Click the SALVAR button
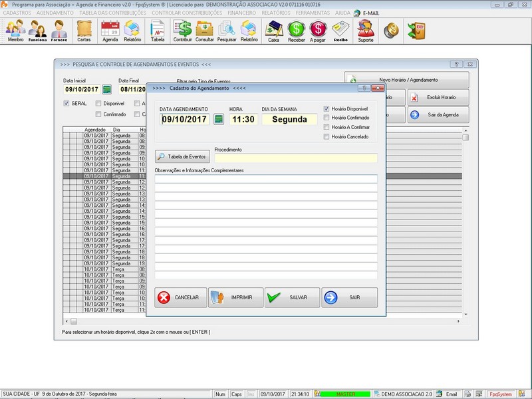Image resolution: width=532 pixels, height=399 pixels. pyautogui.click(x=292, y=297)
